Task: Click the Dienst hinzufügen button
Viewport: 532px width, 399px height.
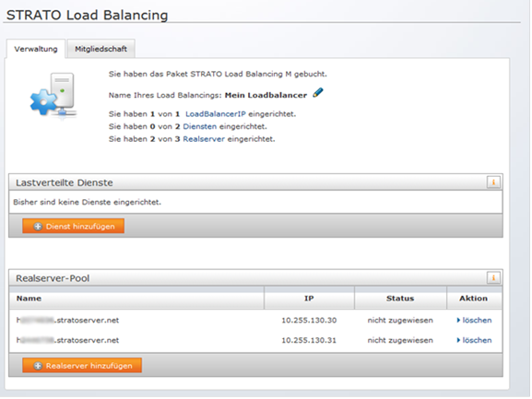Action: coord(73,226)
